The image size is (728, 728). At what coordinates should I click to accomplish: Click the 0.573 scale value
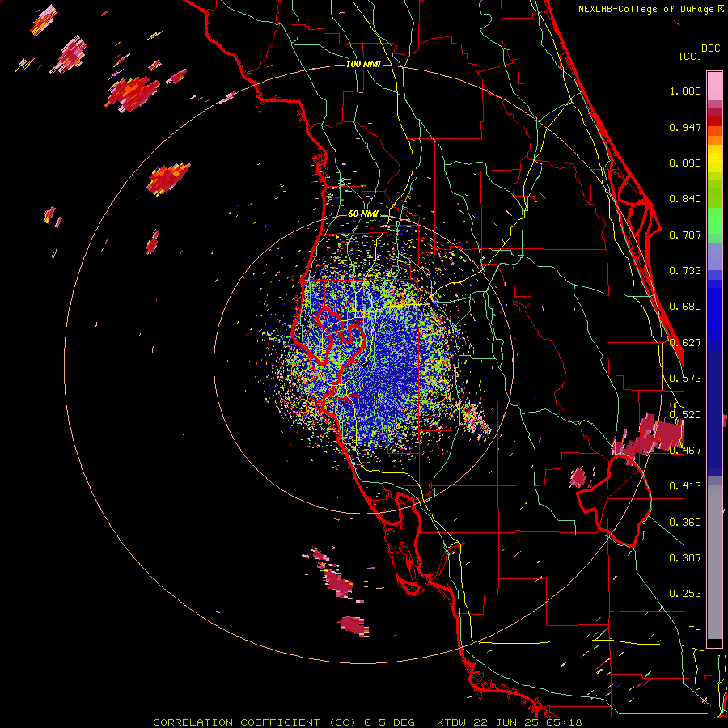coord(685,379)
